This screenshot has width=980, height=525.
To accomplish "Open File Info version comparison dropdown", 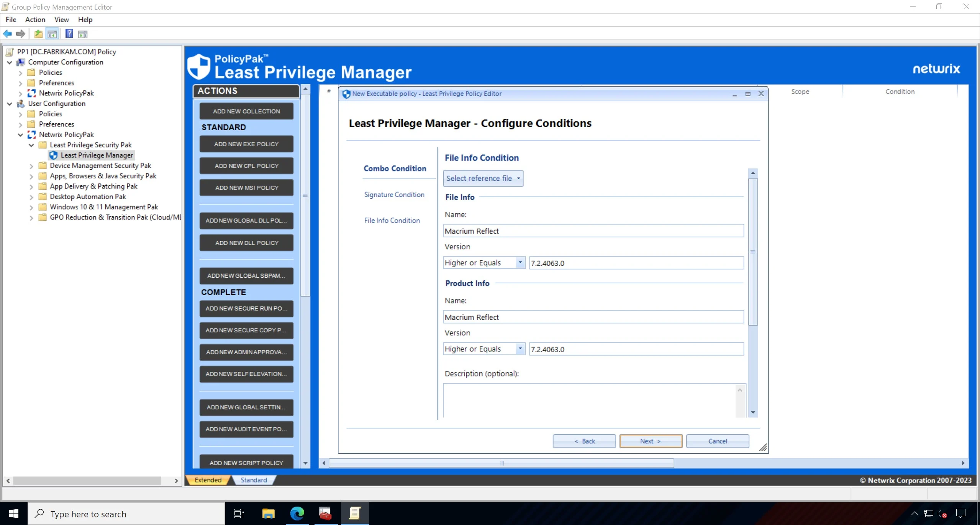I will (x=520, y=263).
